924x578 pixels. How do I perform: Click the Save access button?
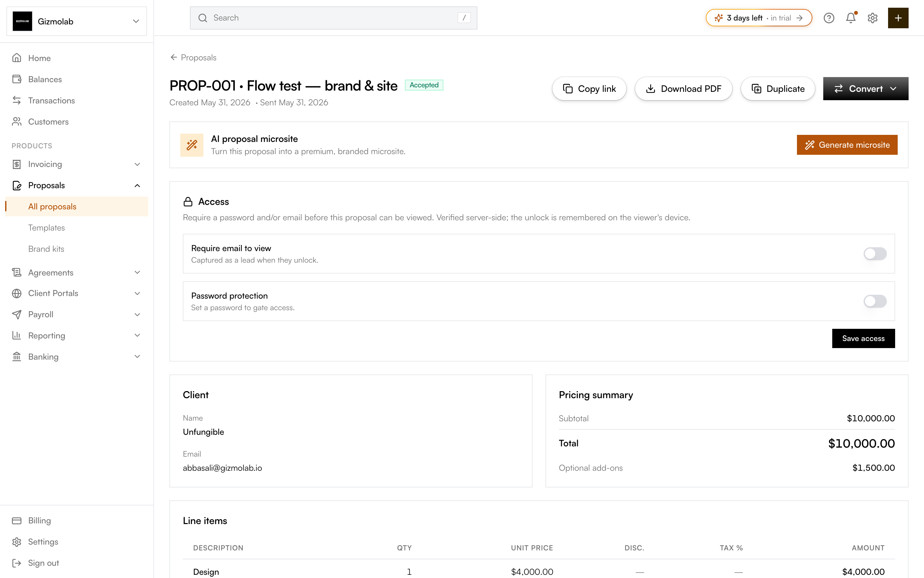pos(863,338)
